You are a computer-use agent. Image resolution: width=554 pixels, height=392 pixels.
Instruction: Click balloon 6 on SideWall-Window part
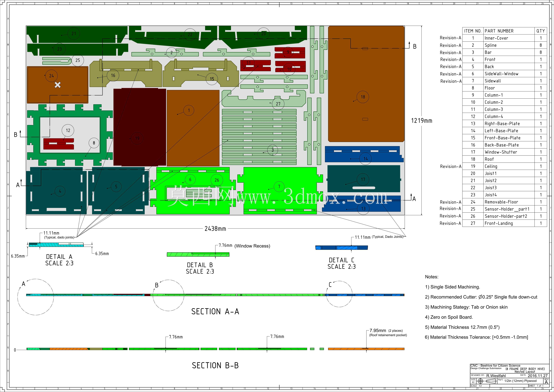click(x=190, y=179)
